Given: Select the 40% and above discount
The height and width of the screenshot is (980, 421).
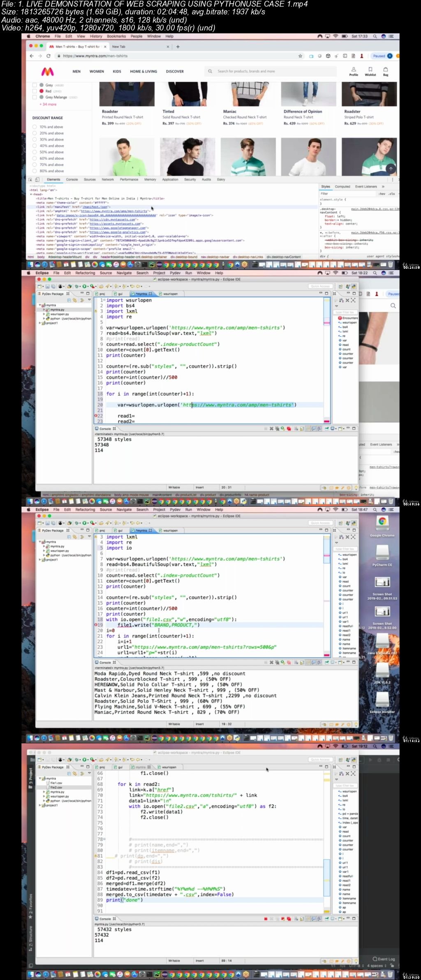Looking at the screenshot, I should click(35, 146).
